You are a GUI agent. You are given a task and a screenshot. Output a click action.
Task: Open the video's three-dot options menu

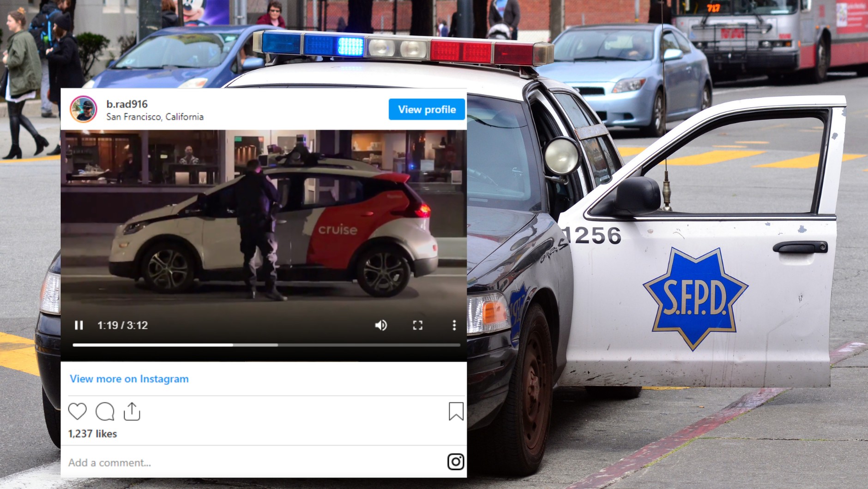454,325
